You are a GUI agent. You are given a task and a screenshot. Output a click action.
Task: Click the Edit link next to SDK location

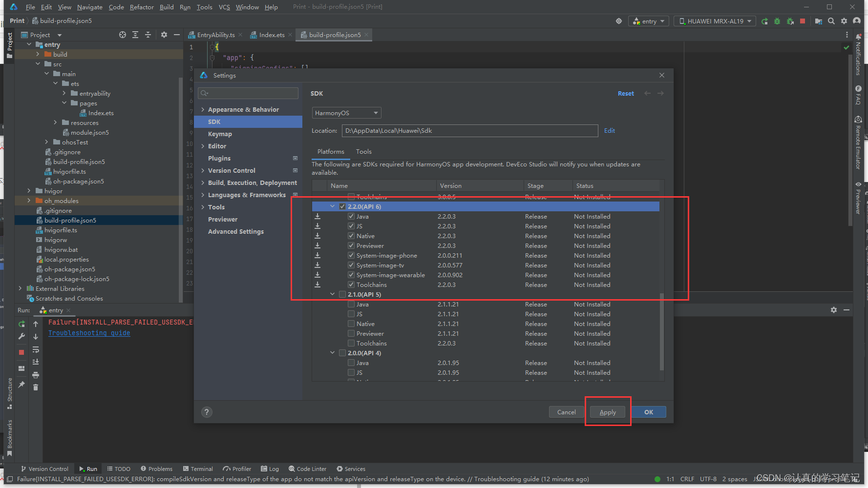610,130
